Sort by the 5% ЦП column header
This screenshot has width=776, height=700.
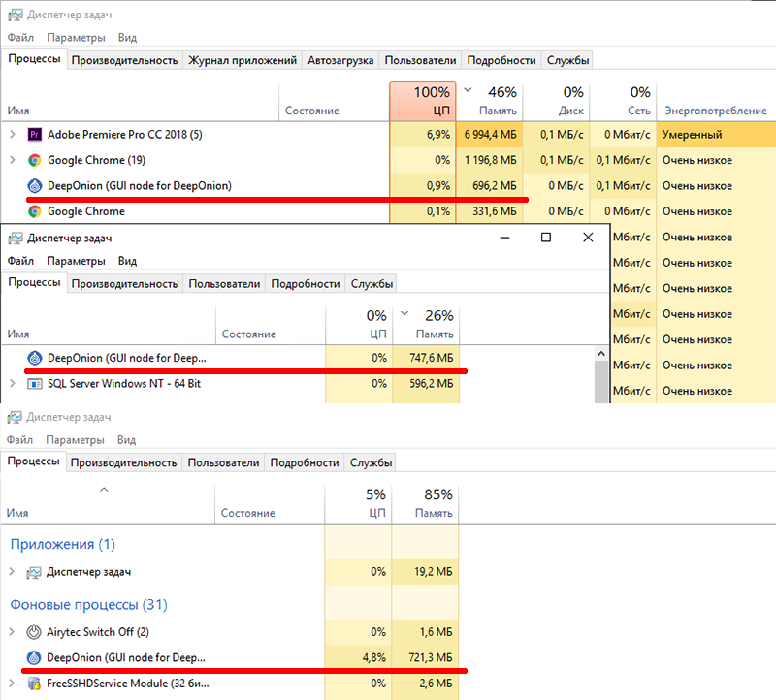(358, 503)
